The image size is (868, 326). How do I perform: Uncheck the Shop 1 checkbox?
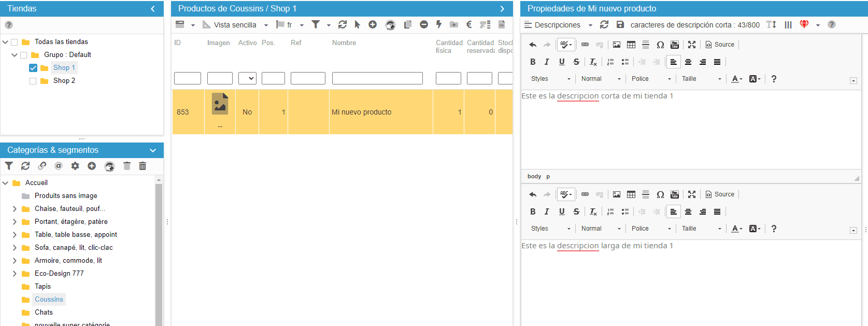(33, 68)
